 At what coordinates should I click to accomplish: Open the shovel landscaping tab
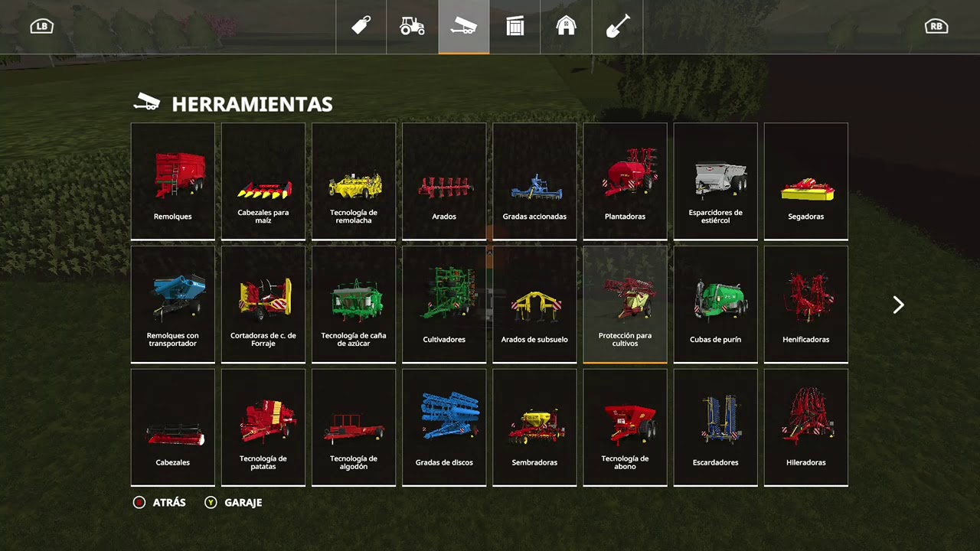click(x=617, y=26)
